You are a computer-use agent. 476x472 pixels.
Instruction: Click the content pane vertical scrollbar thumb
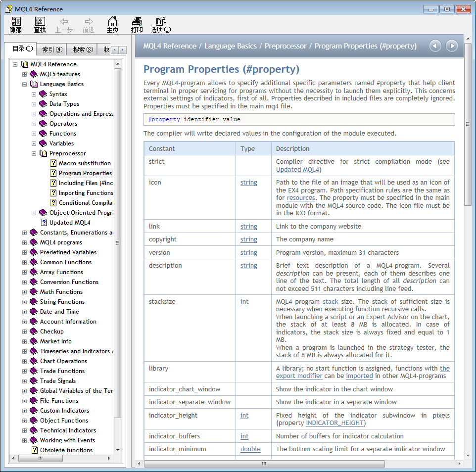468,124
